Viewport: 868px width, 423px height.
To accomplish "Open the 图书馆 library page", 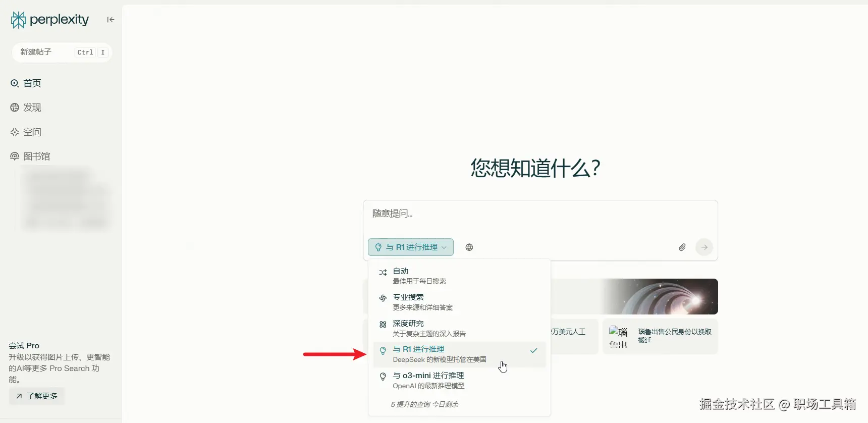I will pyautogui.click(x=30, y=156).
